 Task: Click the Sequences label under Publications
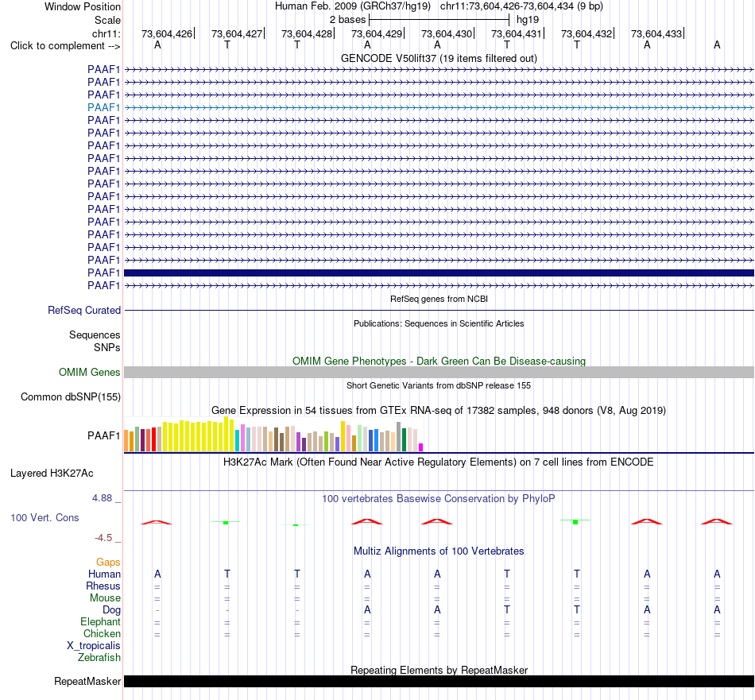click(95, 335)
